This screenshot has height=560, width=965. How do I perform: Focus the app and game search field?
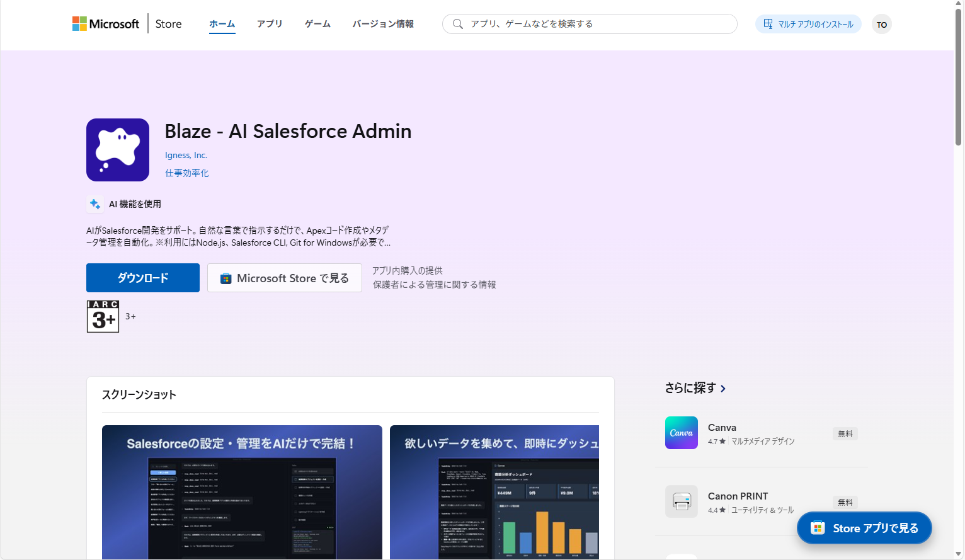point(598,24)
